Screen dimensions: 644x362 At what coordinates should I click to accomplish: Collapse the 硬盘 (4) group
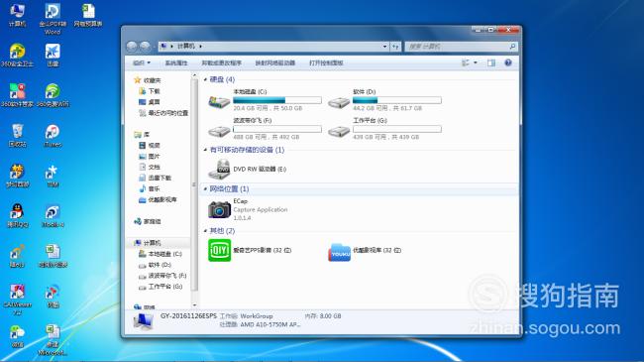point(205,79)
